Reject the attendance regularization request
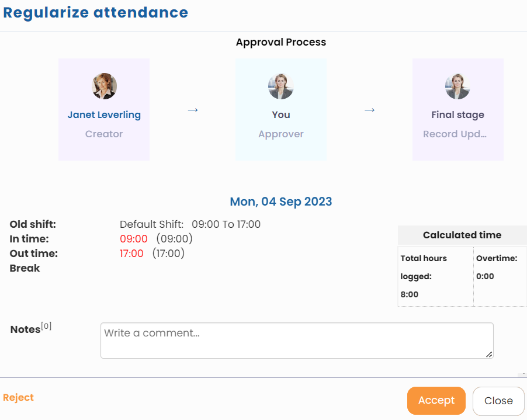The image size is (527, 420). [x=18, y=398]
